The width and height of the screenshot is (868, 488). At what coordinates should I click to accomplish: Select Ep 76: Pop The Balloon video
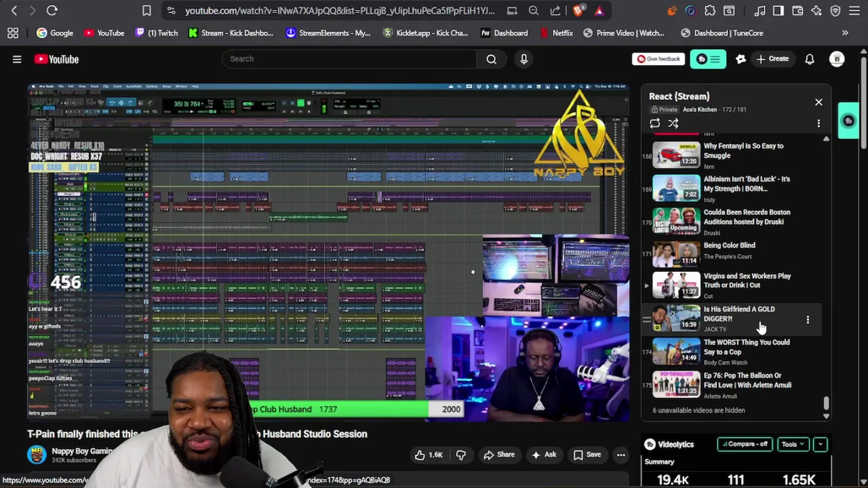(x=732, y=385)
